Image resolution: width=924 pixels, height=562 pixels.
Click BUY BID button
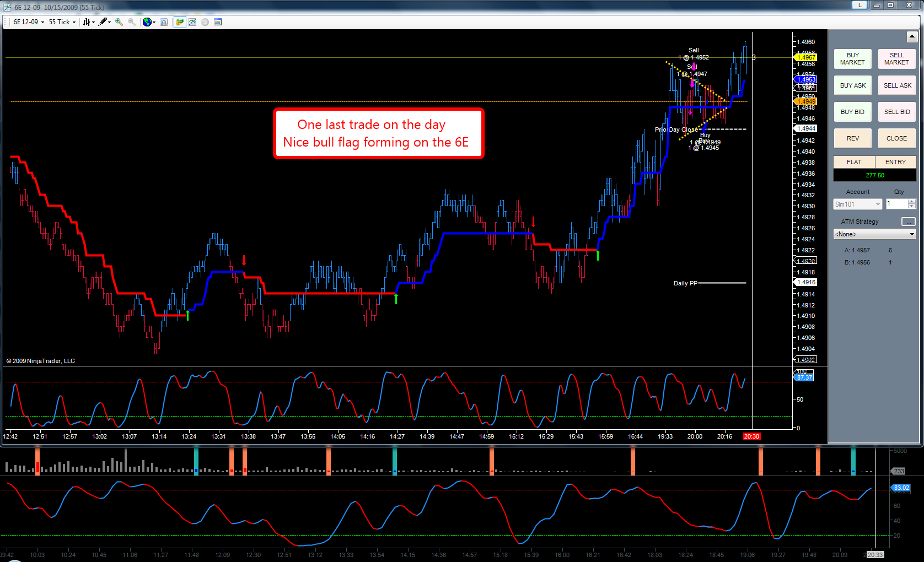[x=853, y=112]
